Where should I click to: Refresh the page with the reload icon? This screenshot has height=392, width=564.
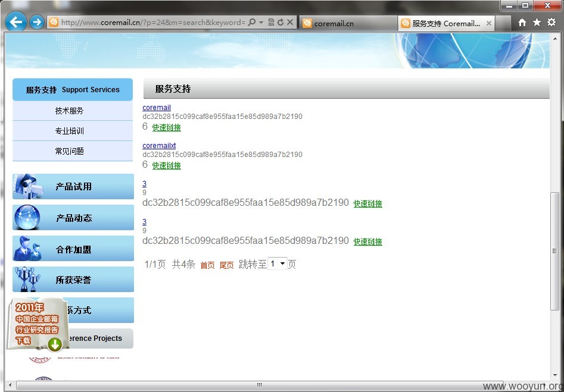pos(281,22)
